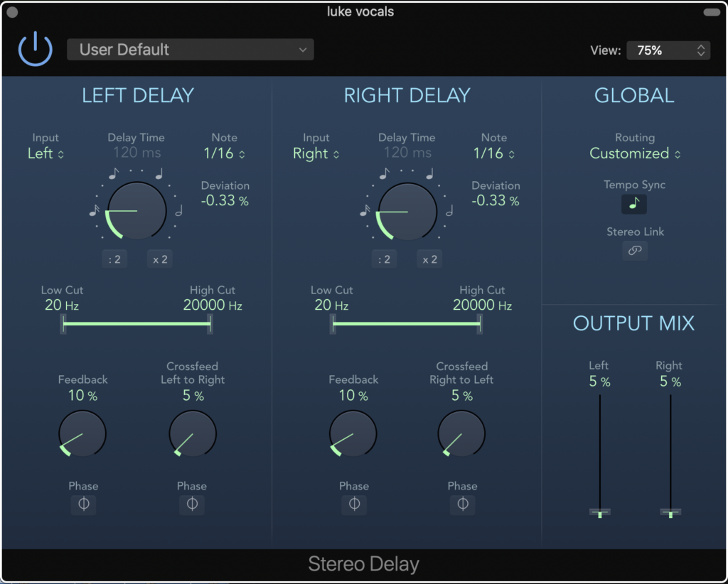
Task: Click Crossfeed Left to Right 5 % value
Action: [x=193, y=396]
